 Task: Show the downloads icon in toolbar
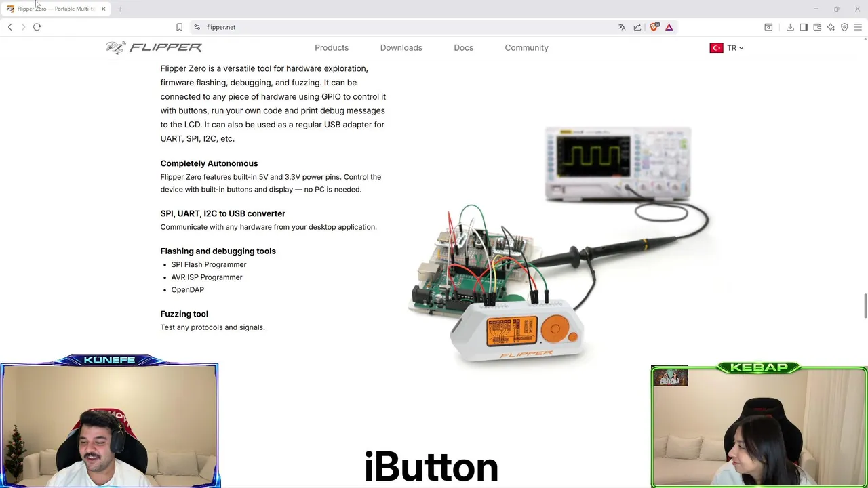(790, 27)
